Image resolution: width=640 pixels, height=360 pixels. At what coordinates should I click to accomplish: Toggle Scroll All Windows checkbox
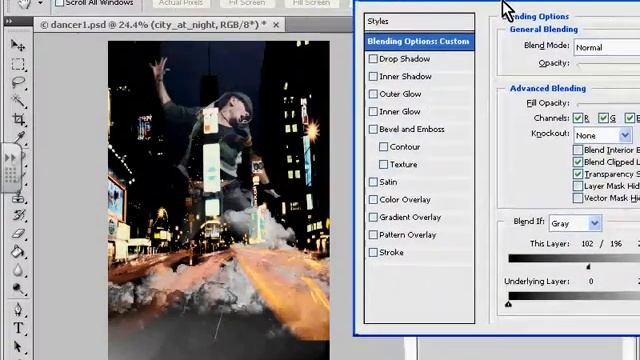point(60,3)
